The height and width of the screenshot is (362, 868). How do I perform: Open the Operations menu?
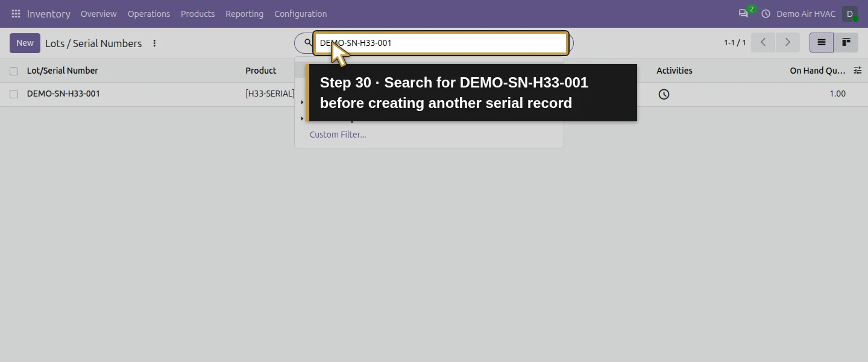pos(149,13)
